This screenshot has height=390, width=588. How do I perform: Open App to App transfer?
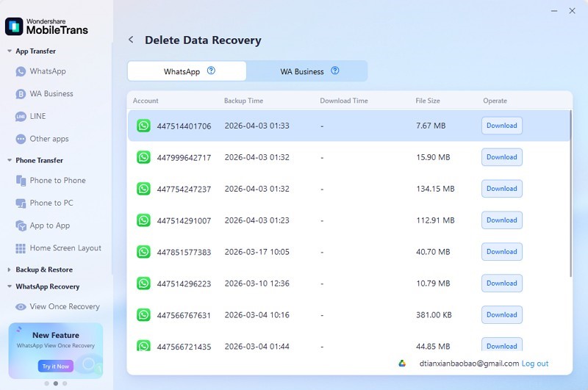pos(49,225)
